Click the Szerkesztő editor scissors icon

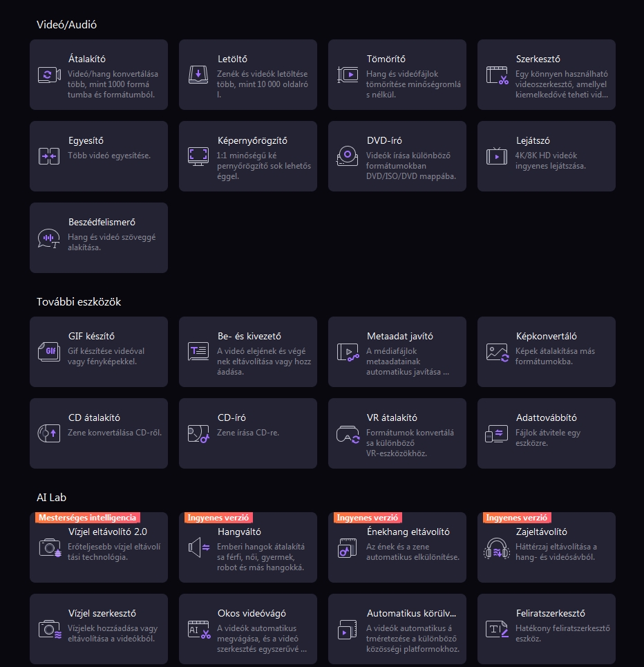point(497,75)
